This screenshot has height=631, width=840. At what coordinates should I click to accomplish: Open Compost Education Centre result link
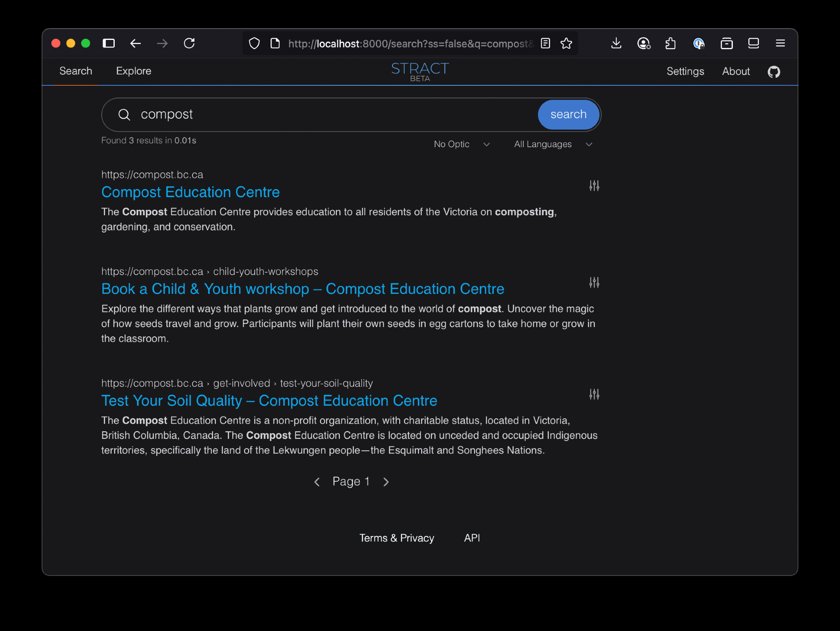point(190,192)
